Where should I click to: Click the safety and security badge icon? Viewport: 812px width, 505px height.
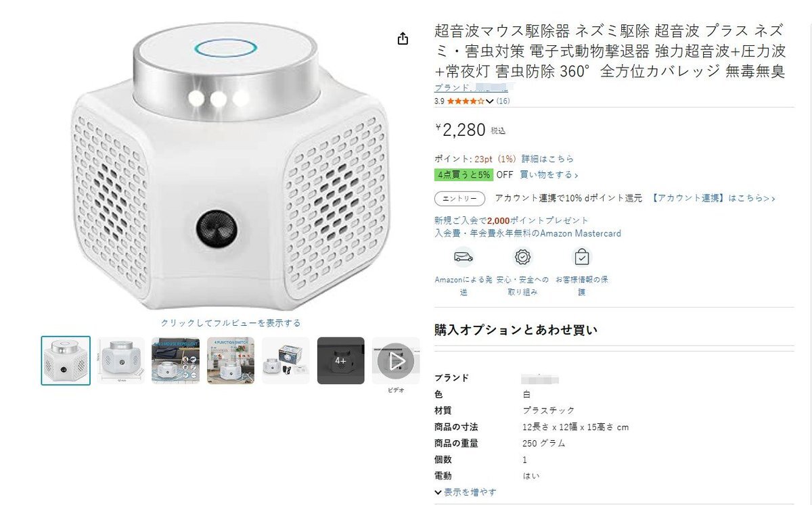(x=522, y=258)
